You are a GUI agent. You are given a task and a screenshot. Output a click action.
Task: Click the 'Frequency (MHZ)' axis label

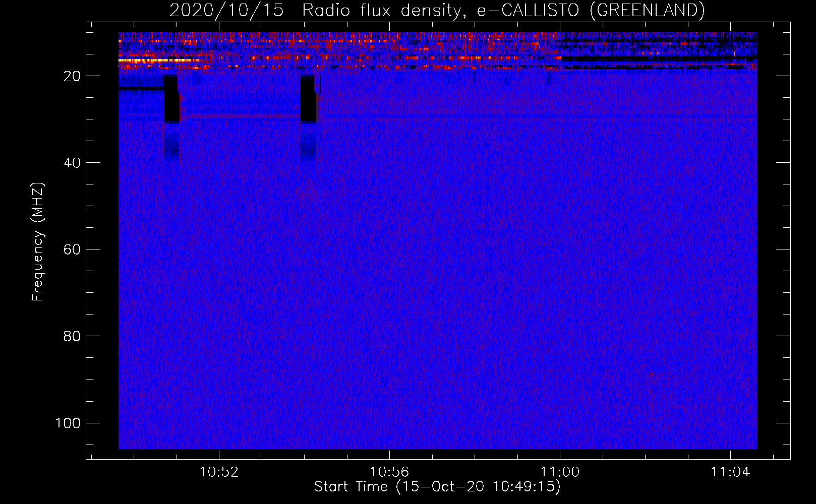click(x=38, y=242)
